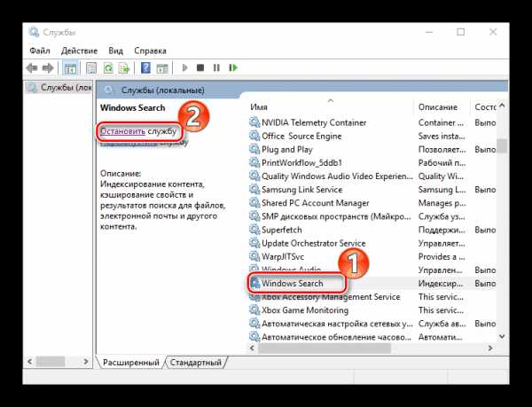Open the Действие menu
Image resolution: width=532 pixels, height=407 pixels.
79,51
